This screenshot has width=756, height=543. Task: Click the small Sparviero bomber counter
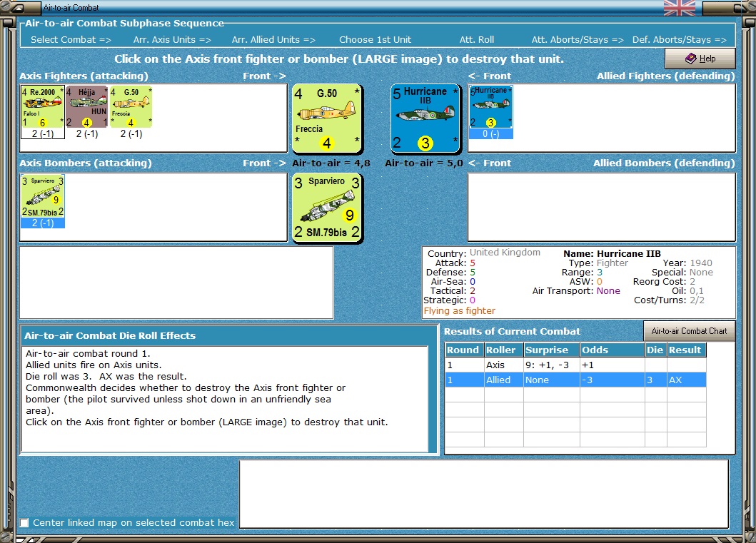click(x=42, y=196)
